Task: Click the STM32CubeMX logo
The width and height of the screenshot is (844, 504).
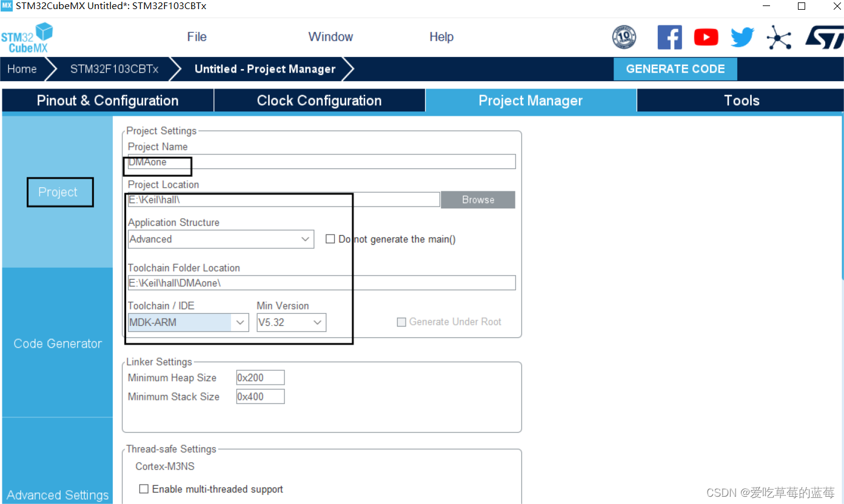Action: pos(27,38)
